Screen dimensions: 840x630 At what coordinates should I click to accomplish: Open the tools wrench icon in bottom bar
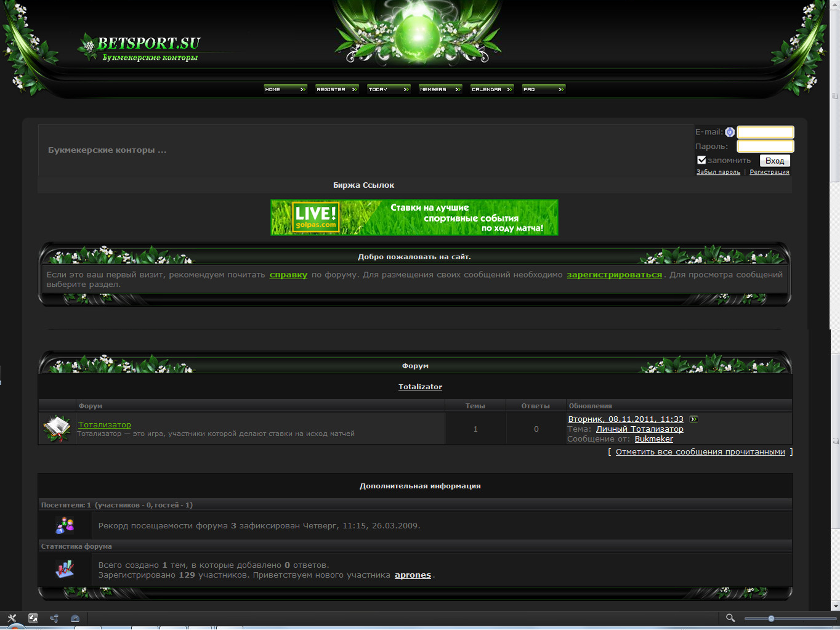click(12, 618)
